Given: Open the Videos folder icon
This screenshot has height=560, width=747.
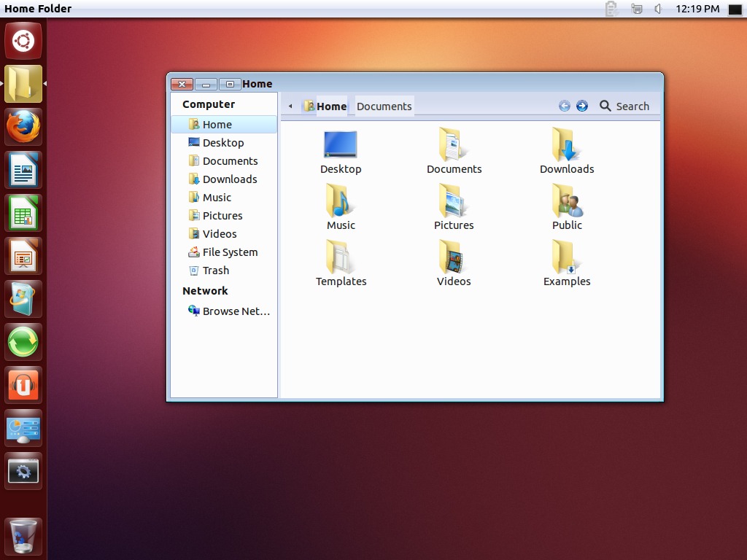Looking at the screenshot, I should coord(454,257).
